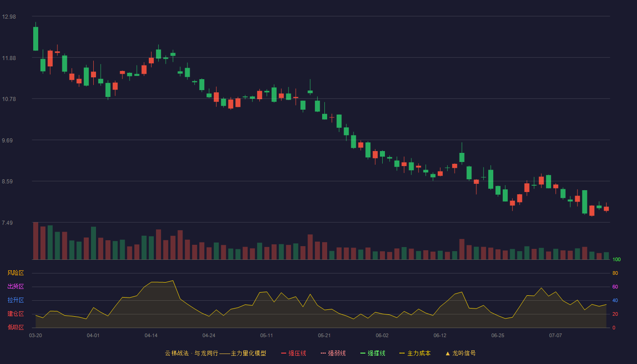Click the yellow dashed icon beside 主力成本

click(402, 354)
